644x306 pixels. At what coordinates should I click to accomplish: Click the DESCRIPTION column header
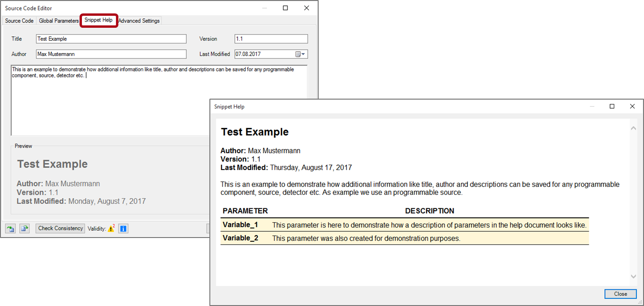coord(430,211)
